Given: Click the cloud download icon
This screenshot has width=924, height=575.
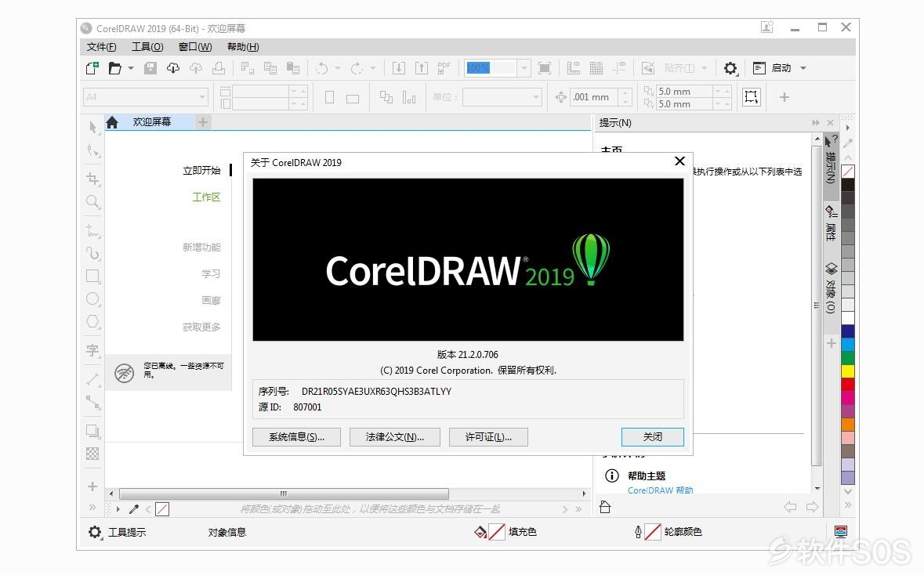Looking at the screenshot, I should click(172, 68).
